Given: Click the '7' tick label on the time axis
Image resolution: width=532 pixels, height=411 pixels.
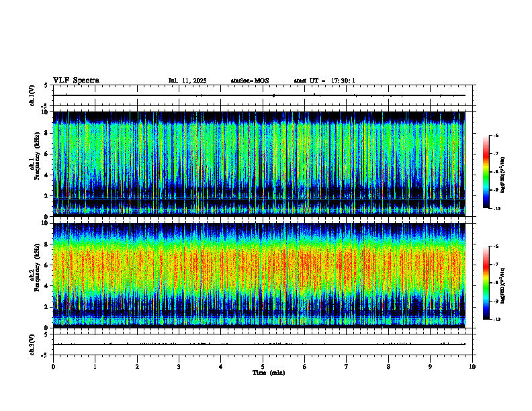Looking at the screenshot, I should click(347, 367).
